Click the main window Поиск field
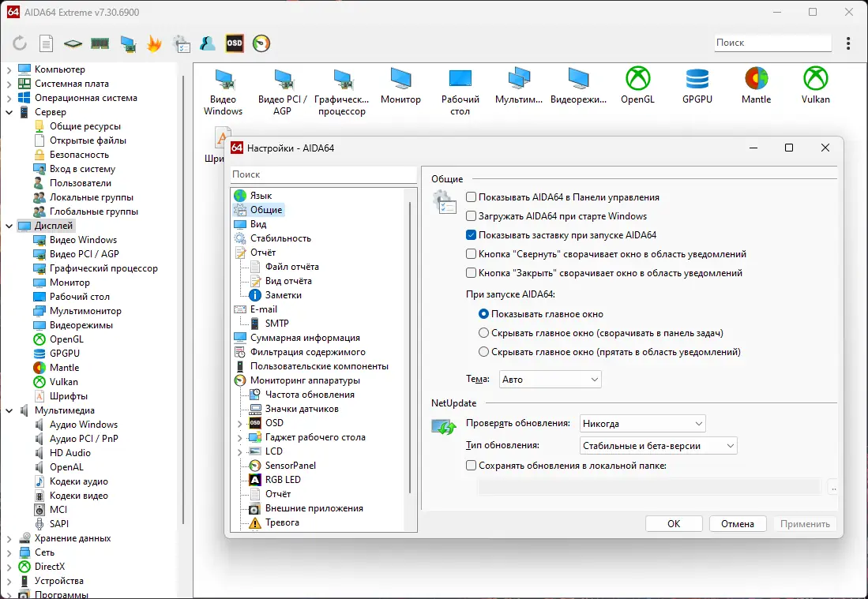868x599 pixels. (x=772, y=43)
